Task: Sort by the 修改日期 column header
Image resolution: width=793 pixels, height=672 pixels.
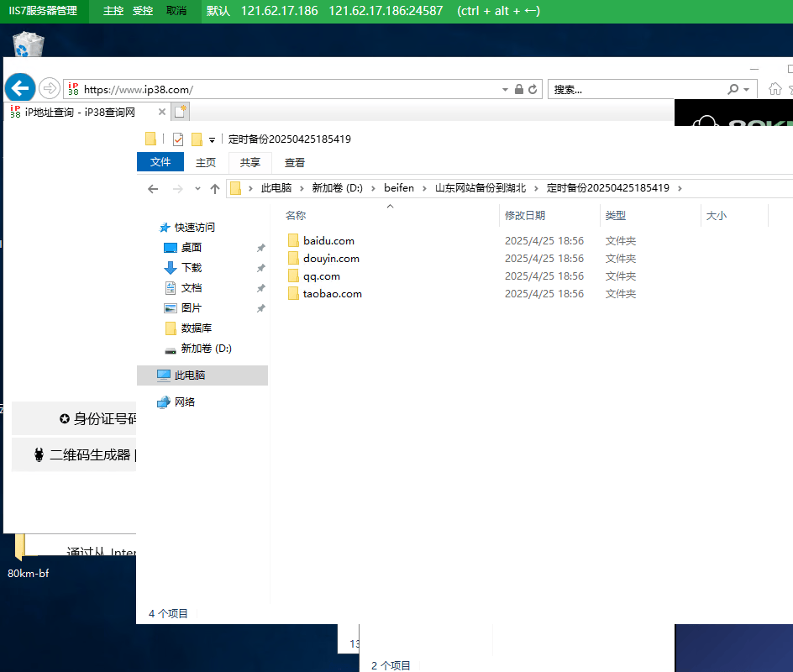Action: 525,215
